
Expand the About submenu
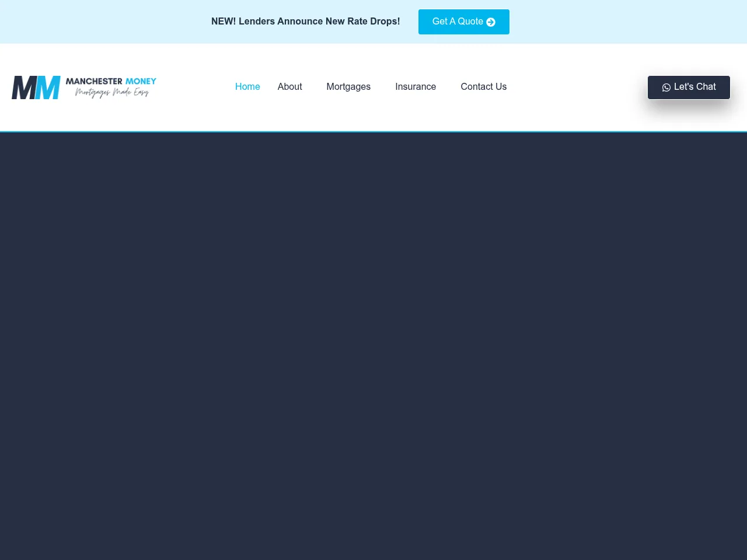click(x=290, y=86)
